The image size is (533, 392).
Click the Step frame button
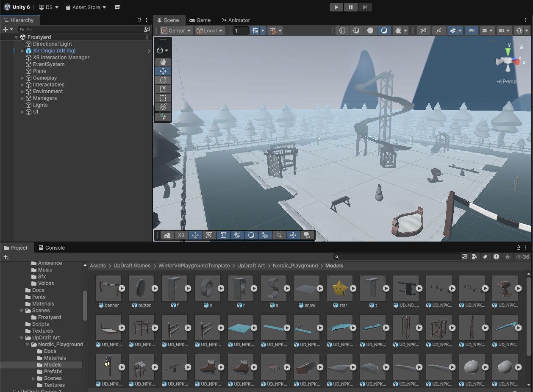tap(365, 7)
